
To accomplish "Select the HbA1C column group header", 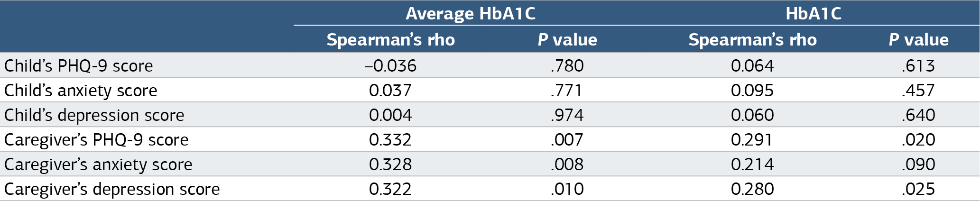I will 814,13.
